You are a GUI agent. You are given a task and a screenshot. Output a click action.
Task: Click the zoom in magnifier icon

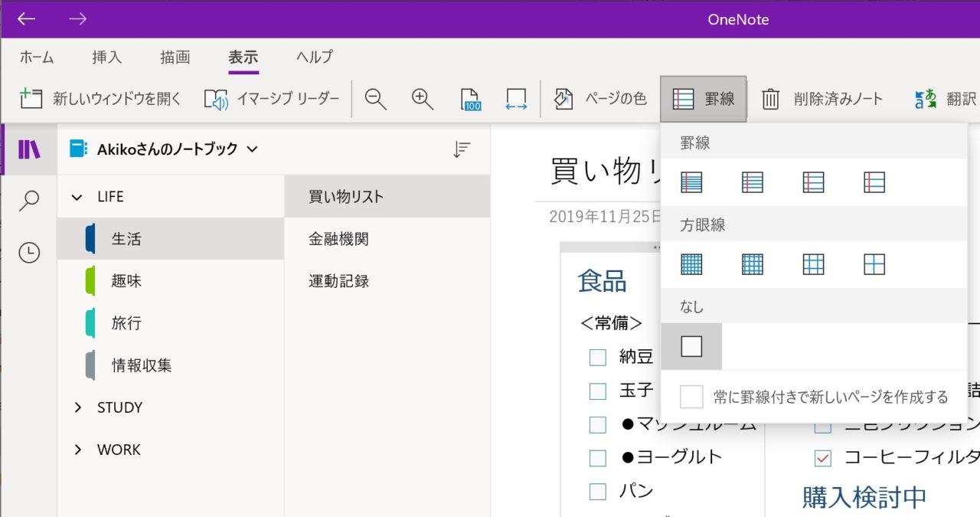pos(422,100)
